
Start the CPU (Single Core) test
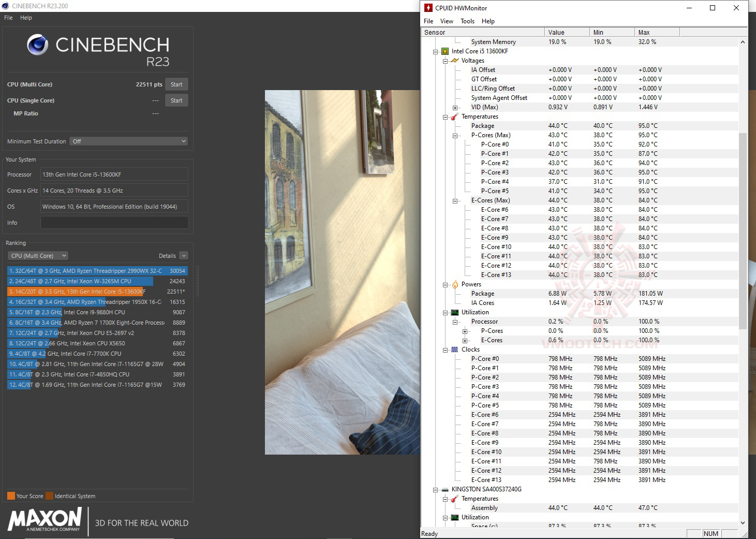(176, 100)
